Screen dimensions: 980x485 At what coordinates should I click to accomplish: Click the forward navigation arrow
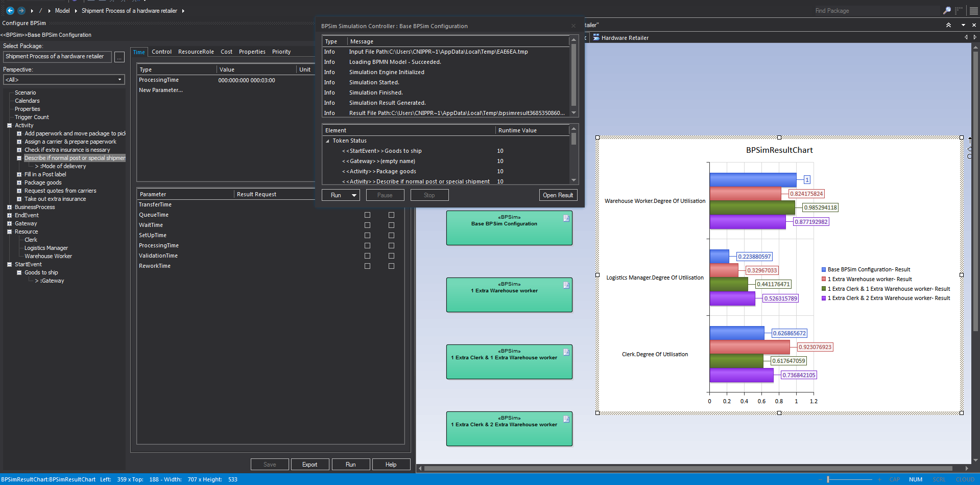point(21,10)
